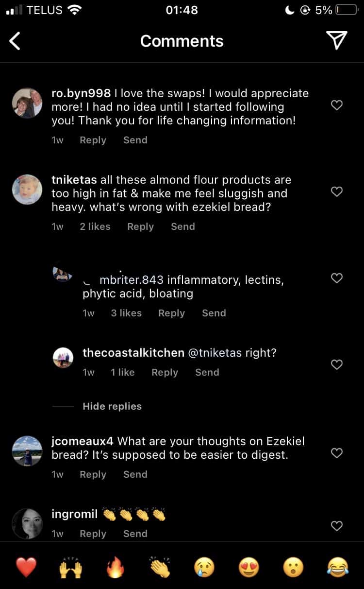Go back using the left arrow
The image size is (364, 589).
pos(15,41)
